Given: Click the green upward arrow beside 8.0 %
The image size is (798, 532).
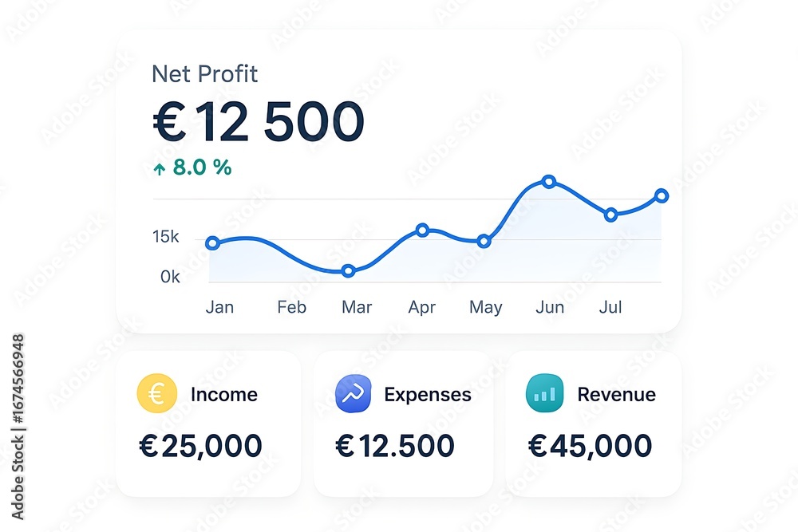Looking at the screenshot, I should (x=160, y=169).
